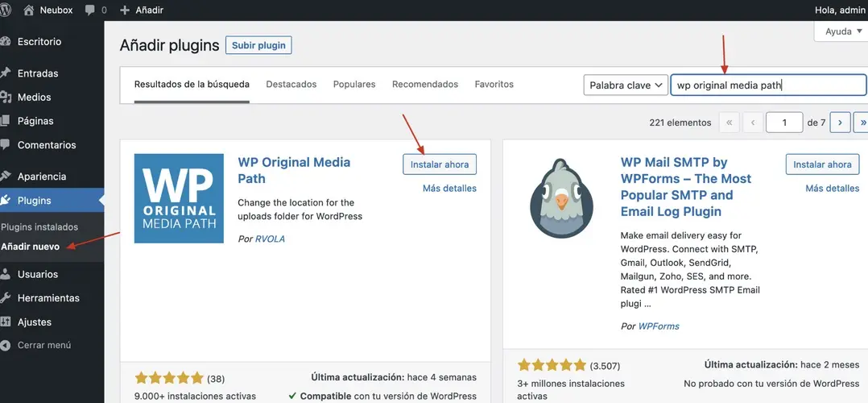Click the Apariencia brush icon
Screen dimensions: 868x403
pyautogui.click(x=6, y=177)
